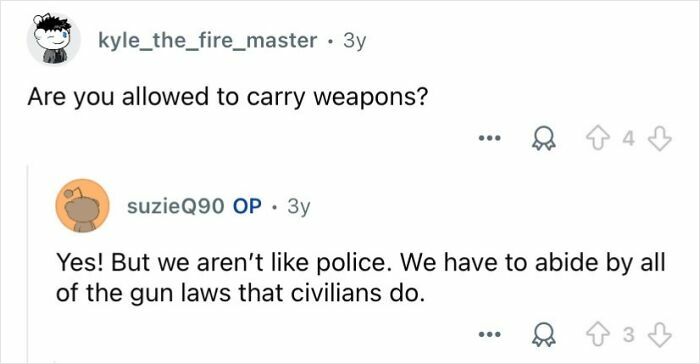Downvote suzieQ90's reply
Screen dimensions: 700x364
click(659, 335)
